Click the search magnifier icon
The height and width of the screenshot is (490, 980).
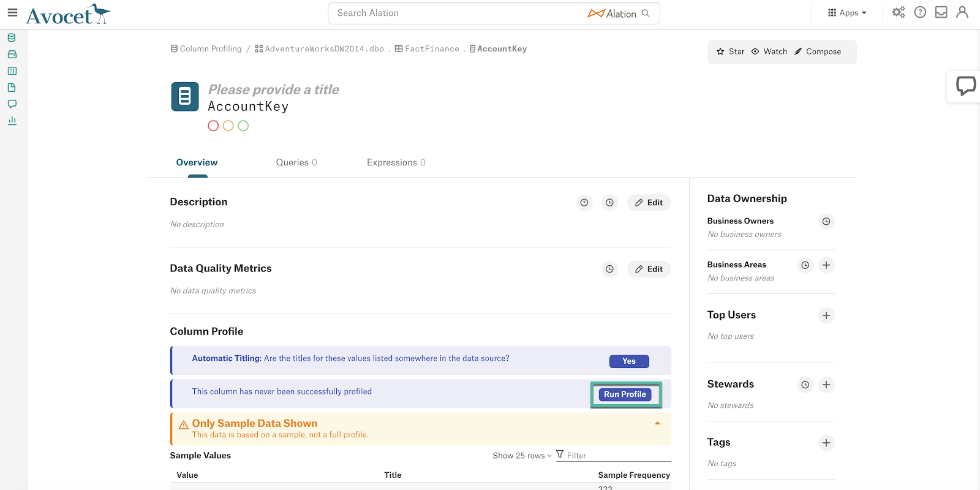tap(646, 13)
